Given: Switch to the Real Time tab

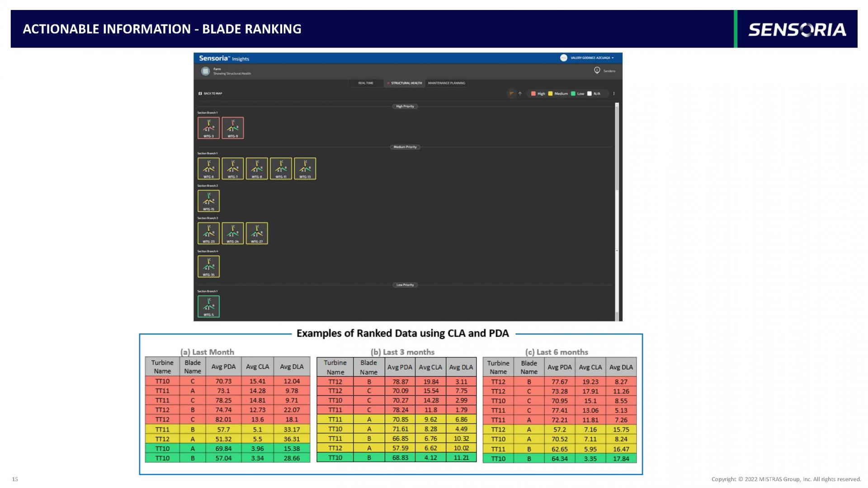Looking at the screenshot, I should point(366,83).
